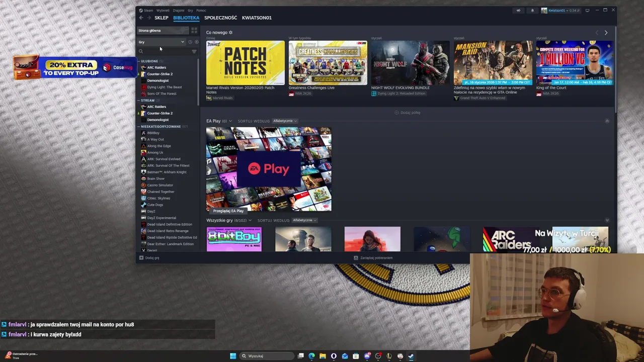Open the advanced filter options icon

click(194, 51)
